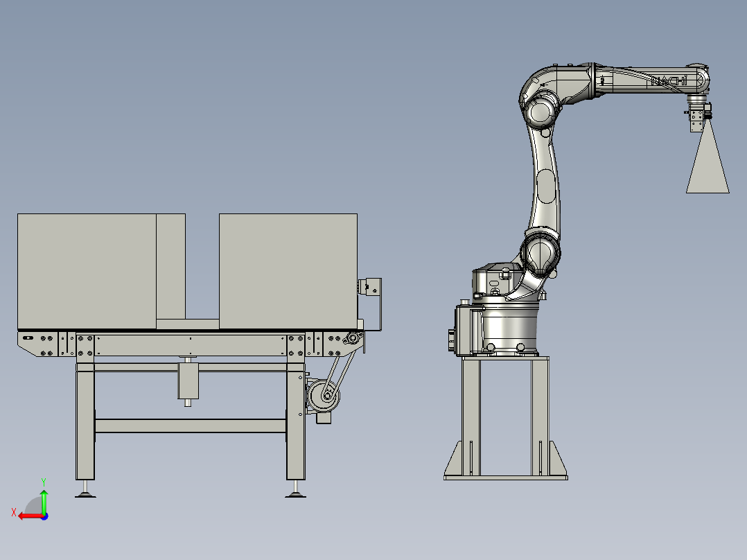Select the conveyor side frame rail

coord(191,344)
